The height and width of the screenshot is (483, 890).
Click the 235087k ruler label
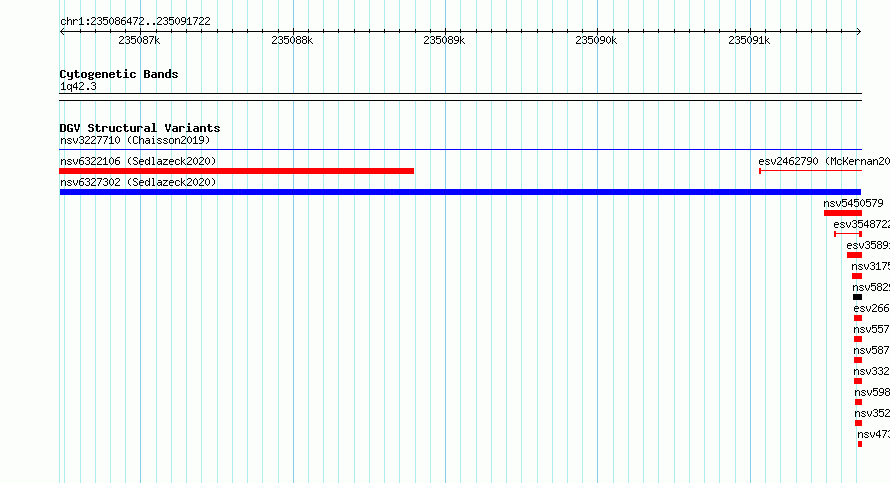[139, 40]
